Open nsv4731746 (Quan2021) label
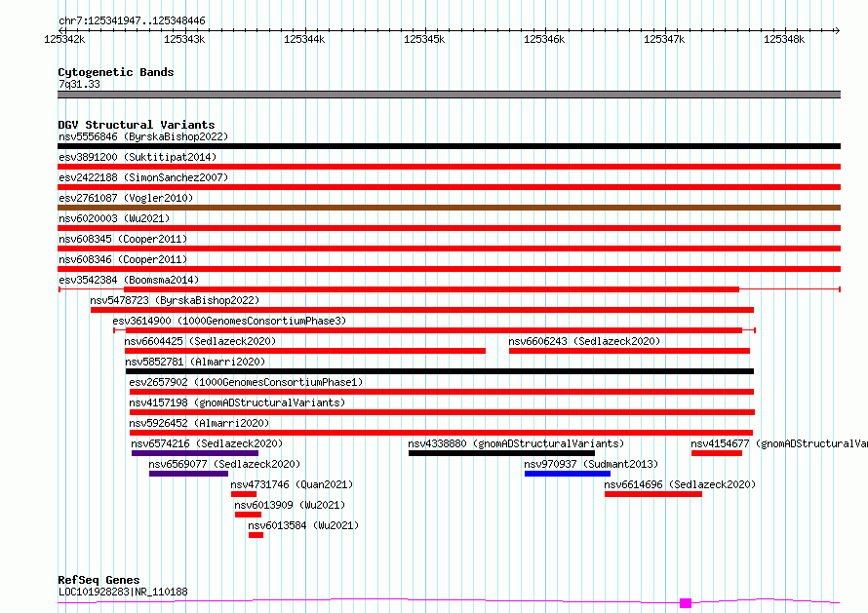Image resolution: width=868 pixels, height=613 pixels. [292, 484]
